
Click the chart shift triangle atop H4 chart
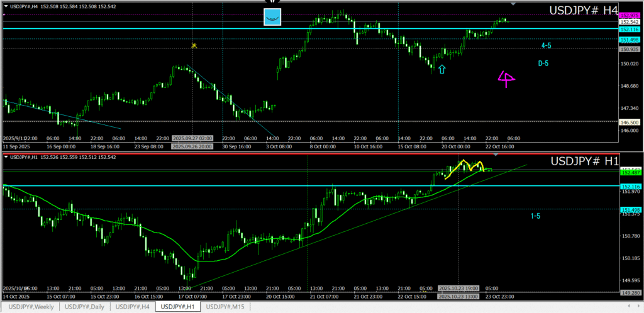pyautogui.click(x=514, y=4)
